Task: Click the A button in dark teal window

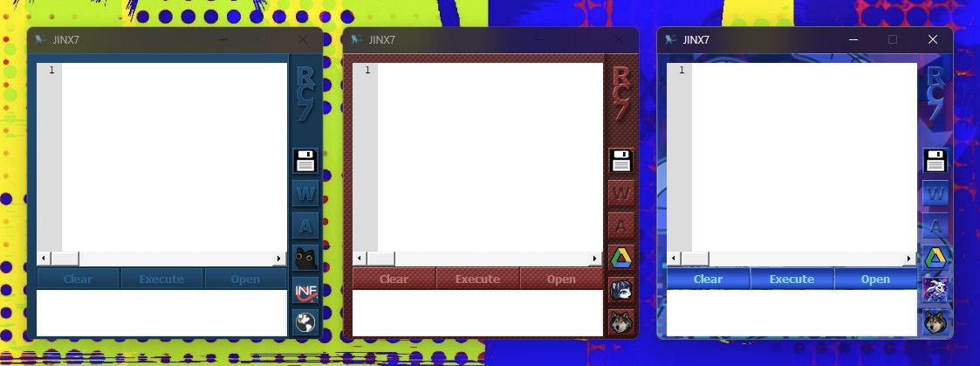Action: (x=305, y=226)
